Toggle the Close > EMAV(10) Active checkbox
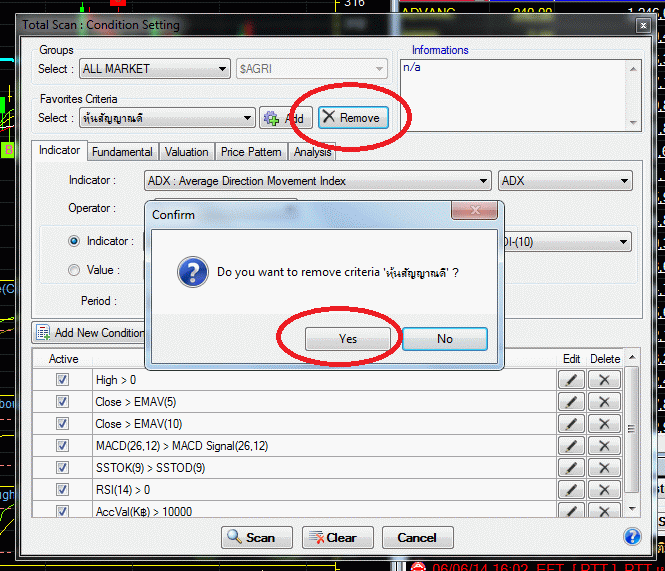This screenshot has height=571, width=665. [62, 424]
